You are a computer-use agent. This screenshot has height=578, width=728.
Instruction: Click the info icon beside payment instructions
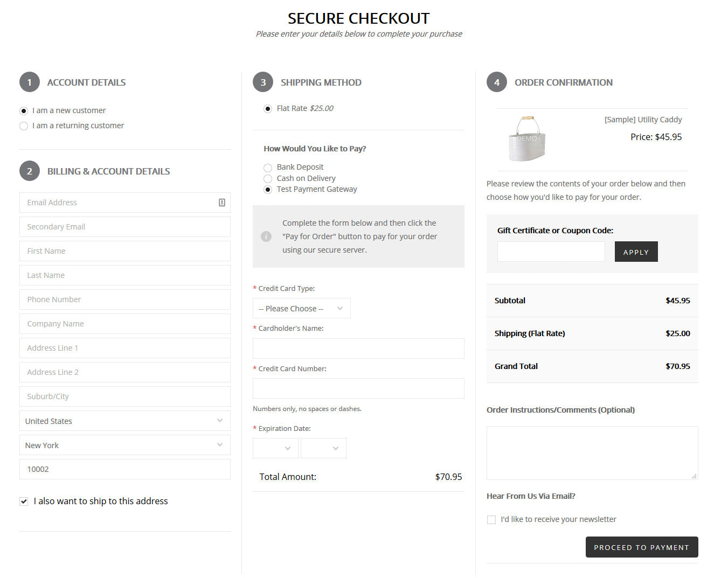coord(266,236)
